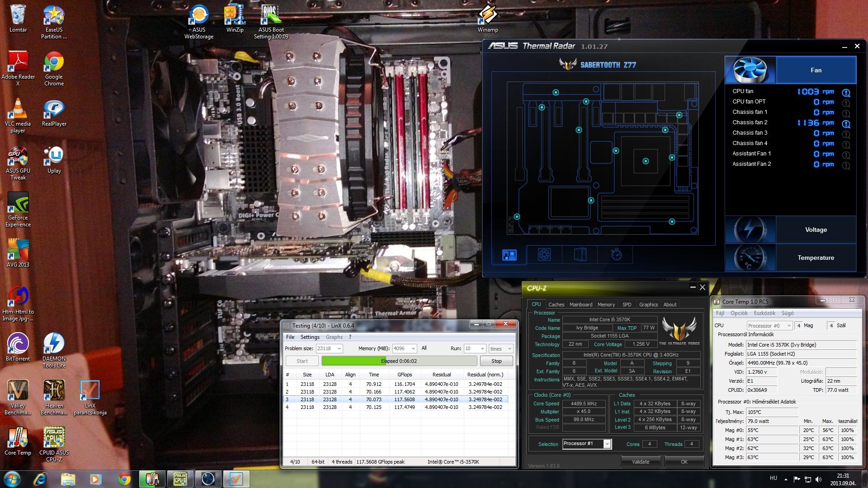
Task: Open Windows Explorer folder on taskbar
Action: tap(68, 479)
